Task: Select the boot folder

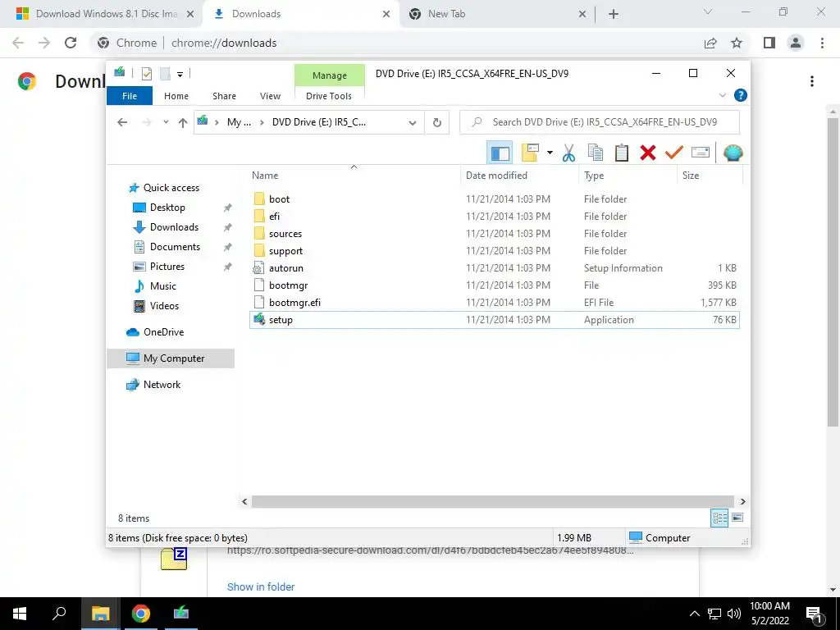Action: coord(279,199)
